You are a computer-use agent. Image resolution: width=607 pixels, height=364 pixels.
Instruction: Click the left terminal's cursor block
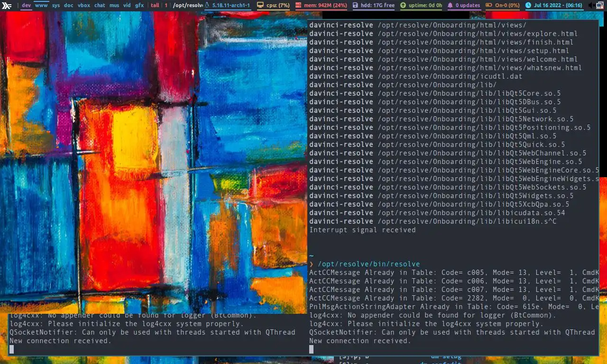coord(11,349)
